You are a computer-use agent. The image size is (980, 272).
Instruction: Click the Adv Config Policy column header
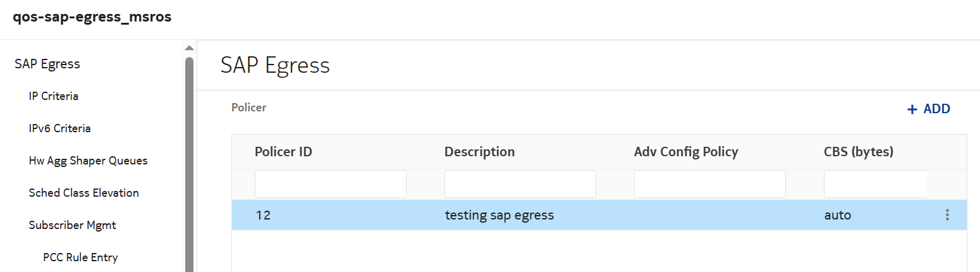click(686, 152)
